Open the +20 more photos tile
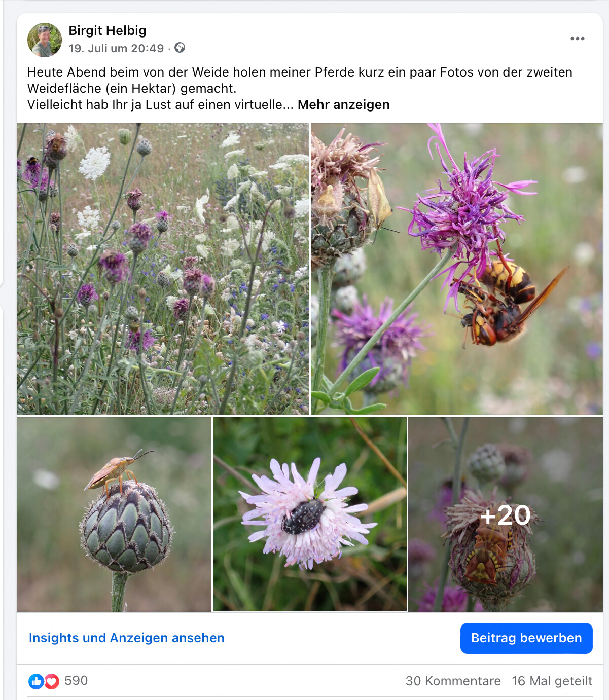This screenshot has height=700, width=609. coord(506,514)
